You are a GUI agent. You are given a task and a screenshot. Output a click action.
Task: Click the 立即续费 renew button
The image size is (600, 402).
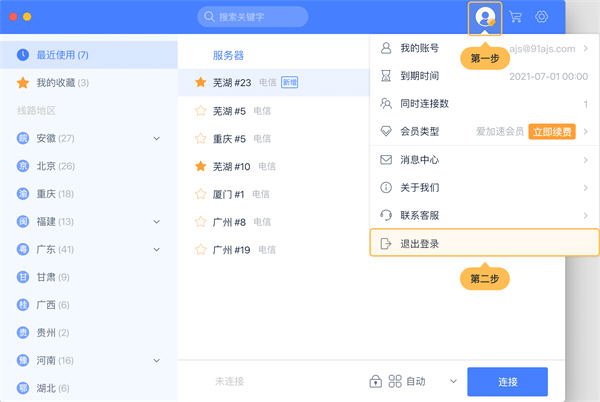point(552,132)
